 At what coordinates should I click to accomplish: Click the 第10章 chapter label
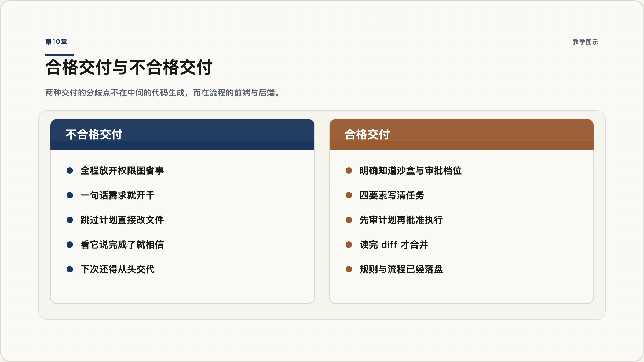click(x=56, y=42)
